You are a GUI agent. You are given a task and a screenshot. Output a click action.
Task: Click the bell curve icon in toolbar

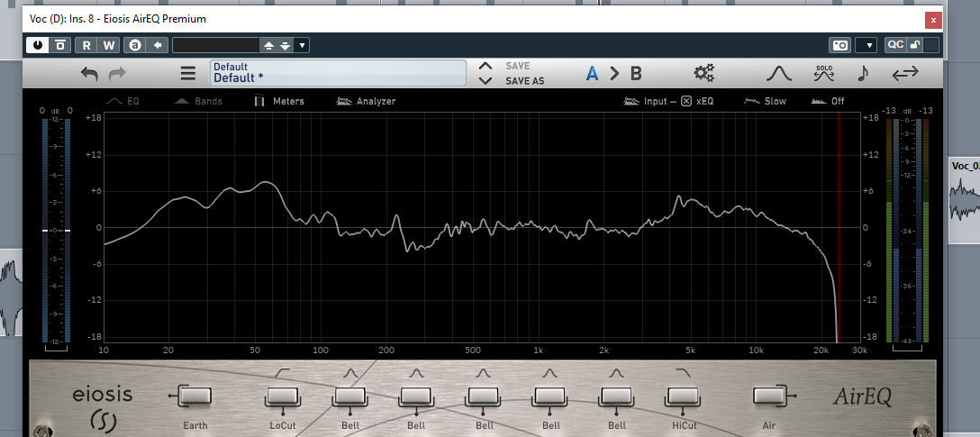[x=779, y=74]
